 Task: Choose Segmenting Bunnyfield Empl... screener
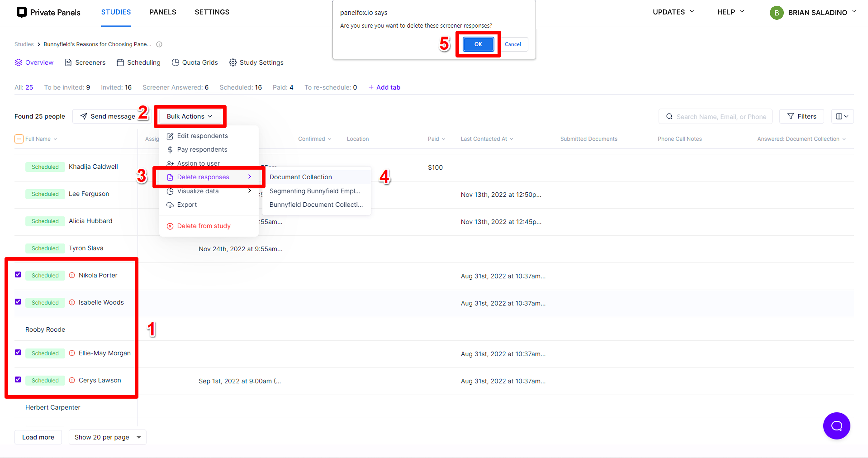[316, 191]
